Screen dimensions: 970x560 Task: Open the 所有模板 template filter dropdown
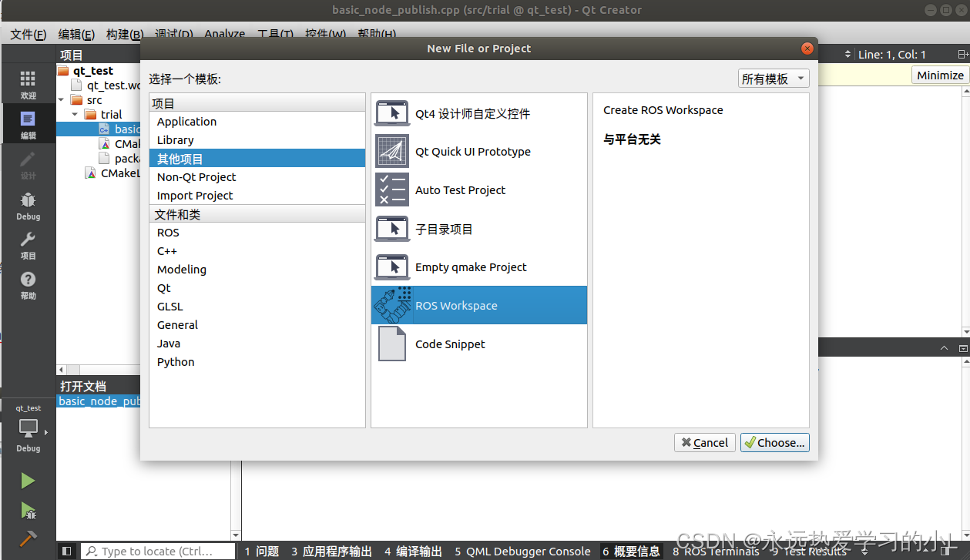pos(773,78)
